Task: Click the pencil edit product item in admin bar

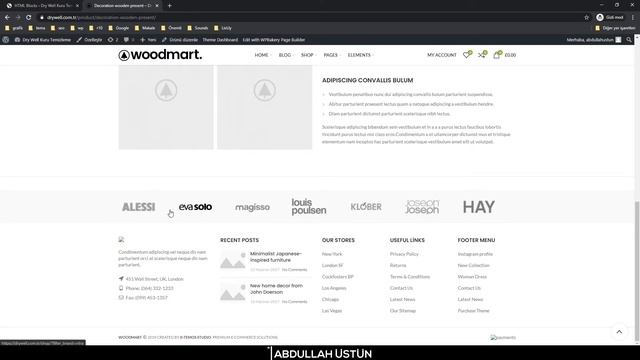Action: point(180,40)
